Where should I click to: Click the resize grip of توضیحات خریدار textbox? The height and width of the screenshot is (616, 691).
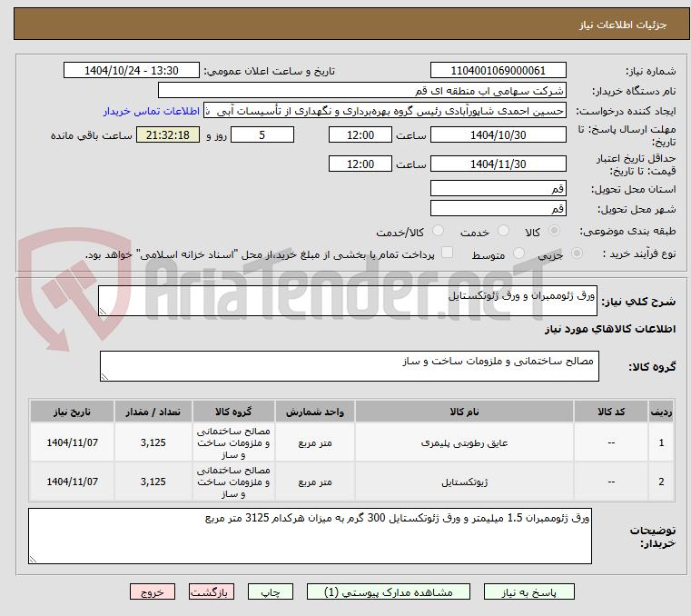coord(33,559)
